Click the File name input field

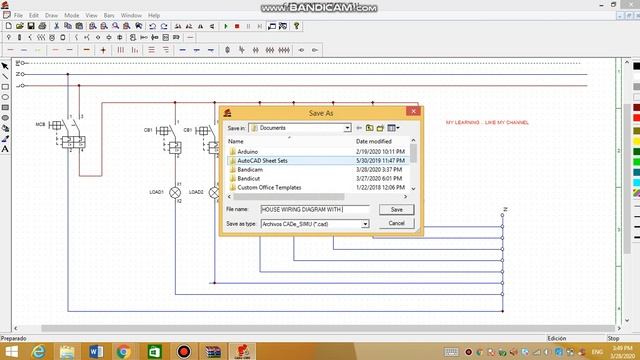click(x=315, y=209)
